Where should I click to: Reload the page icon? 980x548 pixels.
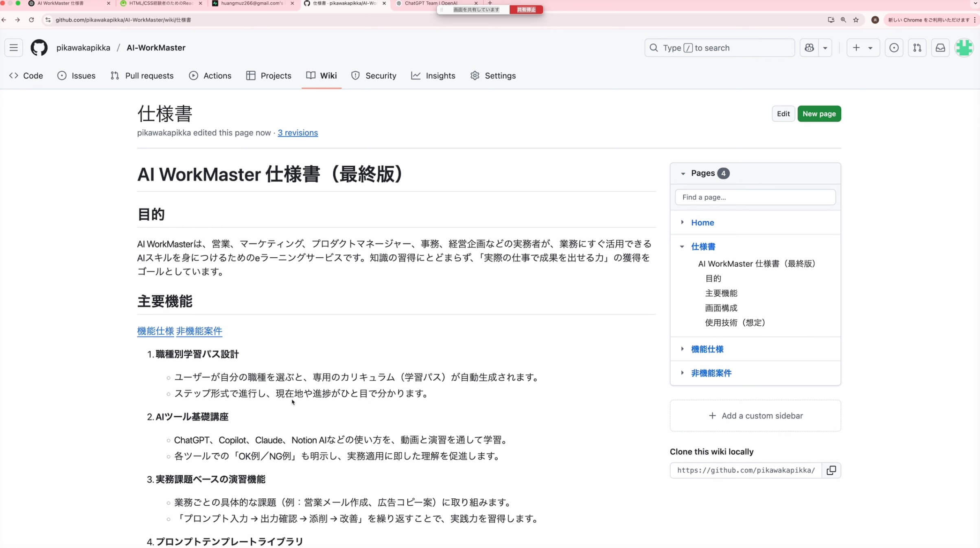tap(31, 20)
